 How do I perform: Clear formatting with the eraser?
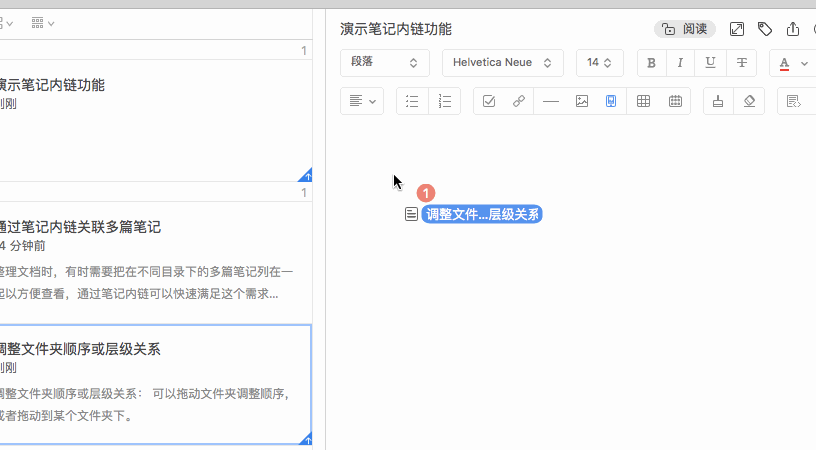click(749, 101)
